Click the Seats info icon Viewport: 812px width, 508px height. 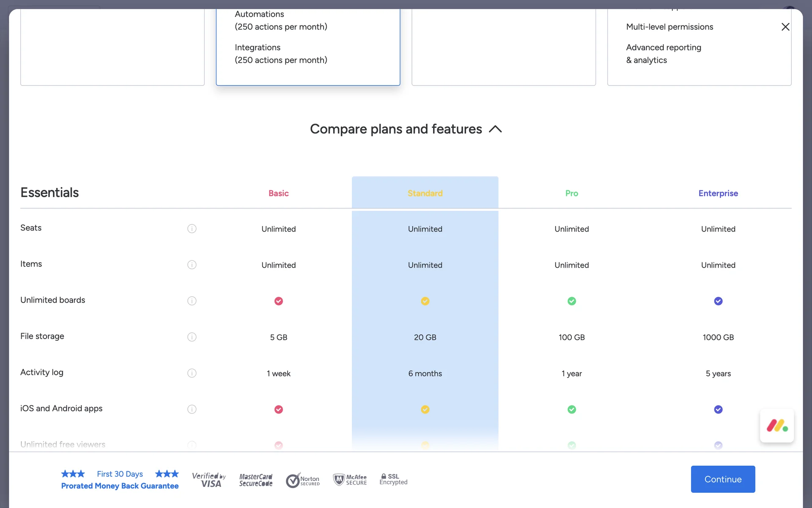(x=192, y=229)
